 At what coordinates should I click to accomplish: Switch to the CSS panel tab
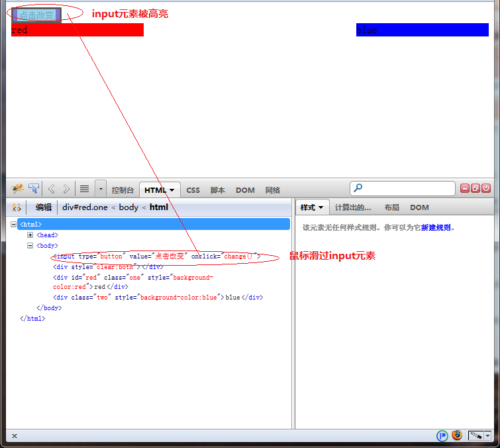(x=193, y=190)
